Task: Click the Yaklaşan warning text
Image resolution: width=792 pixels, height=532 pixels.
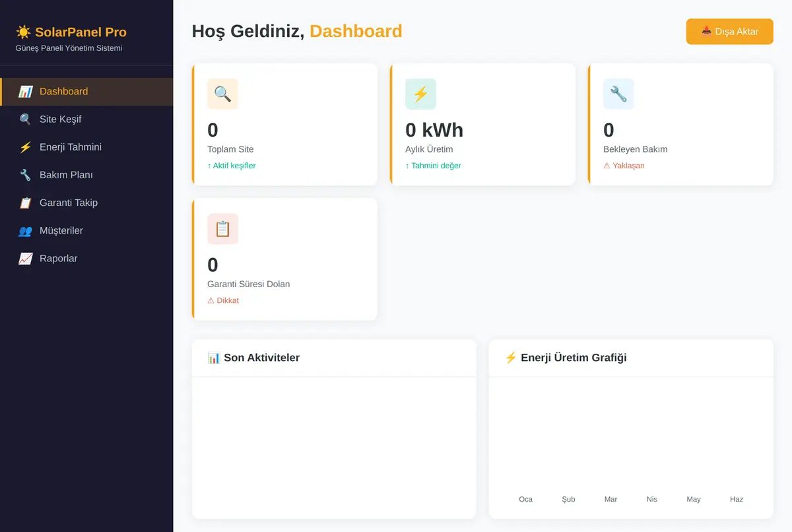Action: click(624, 166)
